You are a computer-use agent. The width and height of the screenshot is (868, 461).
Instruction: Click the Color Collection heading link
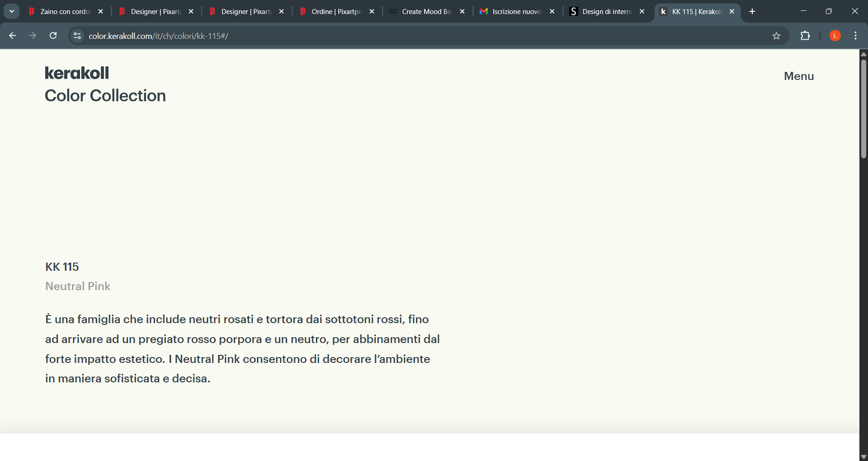point(105,96)
